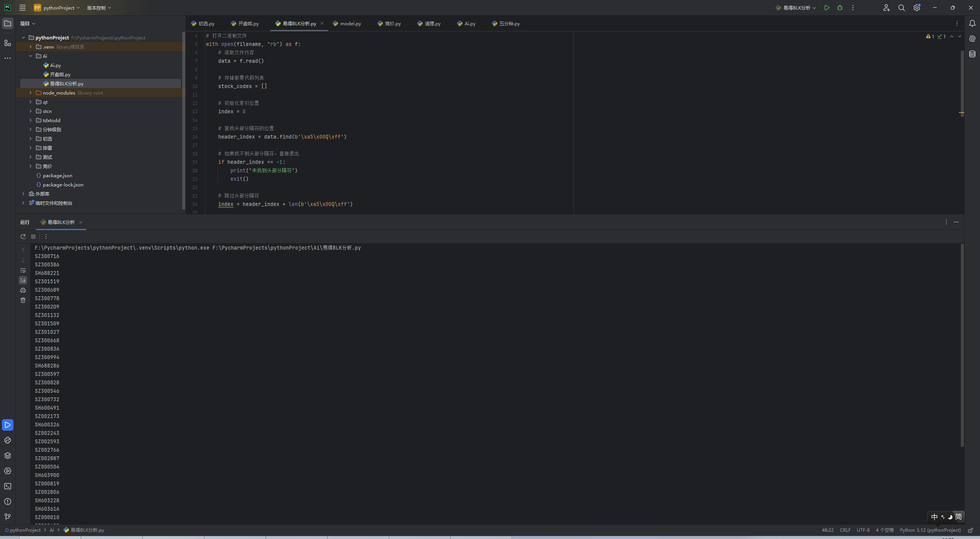Expand the tdxtodd folder

pos(31,120)
